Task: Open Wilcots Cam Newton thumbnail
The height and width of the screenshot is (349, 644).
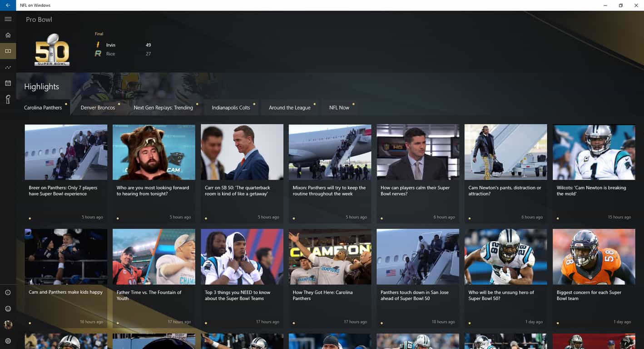Action: (x=594, y=152)
